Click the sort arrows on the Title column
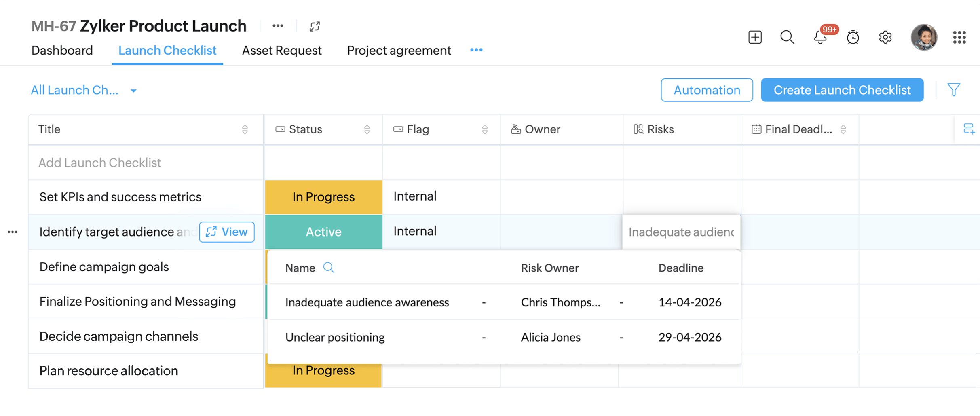This screenshot has width=980, height=416. (245, 129)
